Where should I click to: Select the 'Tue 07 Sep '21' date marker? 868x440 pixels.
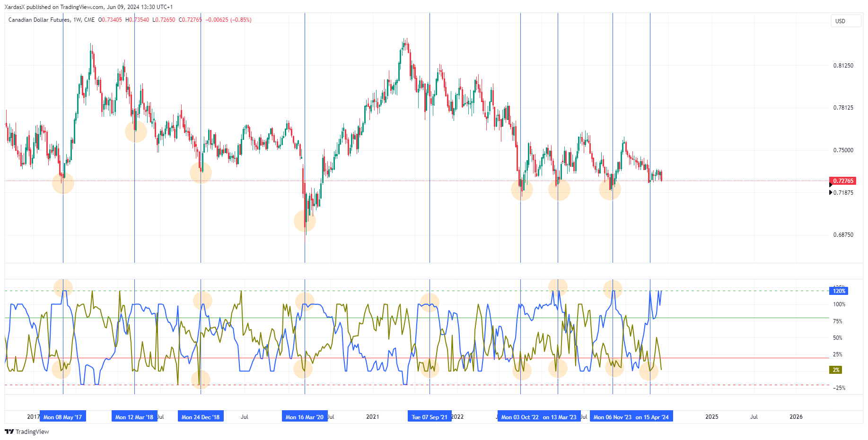[x=430, y=417]
